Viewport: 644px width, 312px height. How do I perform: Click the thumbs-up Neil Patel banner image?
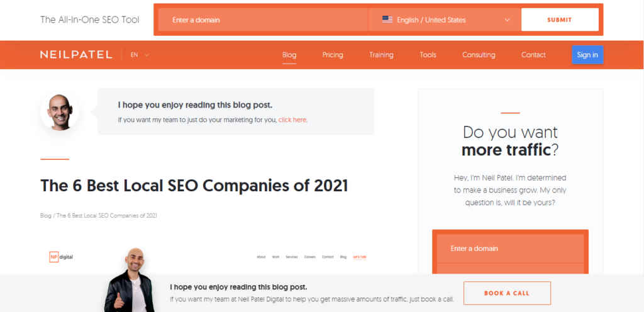point(133,281)
